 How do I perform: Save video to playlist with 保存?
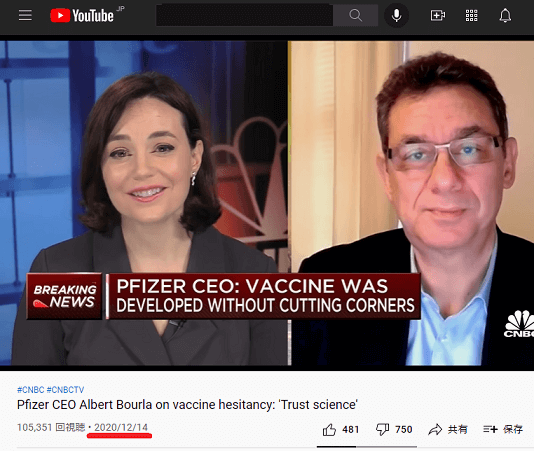[503, 430]
